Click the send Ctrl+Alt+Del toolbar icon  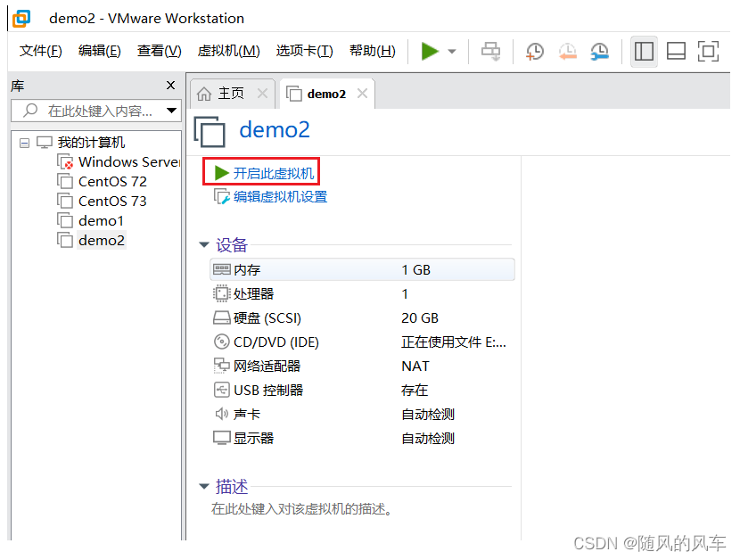pyautogui.click(x=491, y=51)
